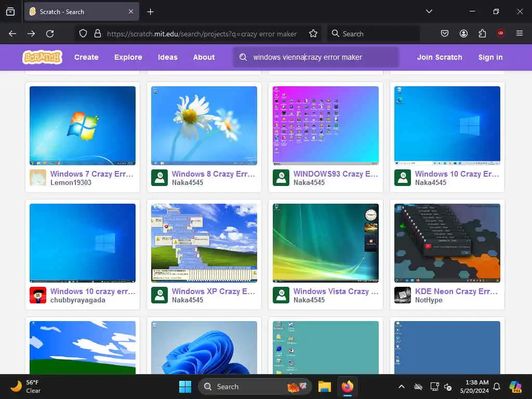Click the username NotHype
Screen dimensions: 532x399
coord(429,300)
